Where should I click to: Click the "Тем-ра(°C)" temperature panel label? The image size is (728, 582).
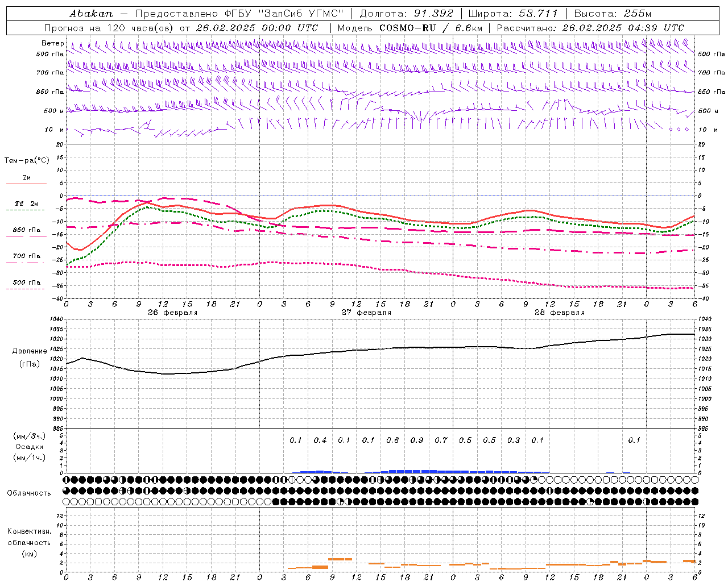tap(27, 161)
